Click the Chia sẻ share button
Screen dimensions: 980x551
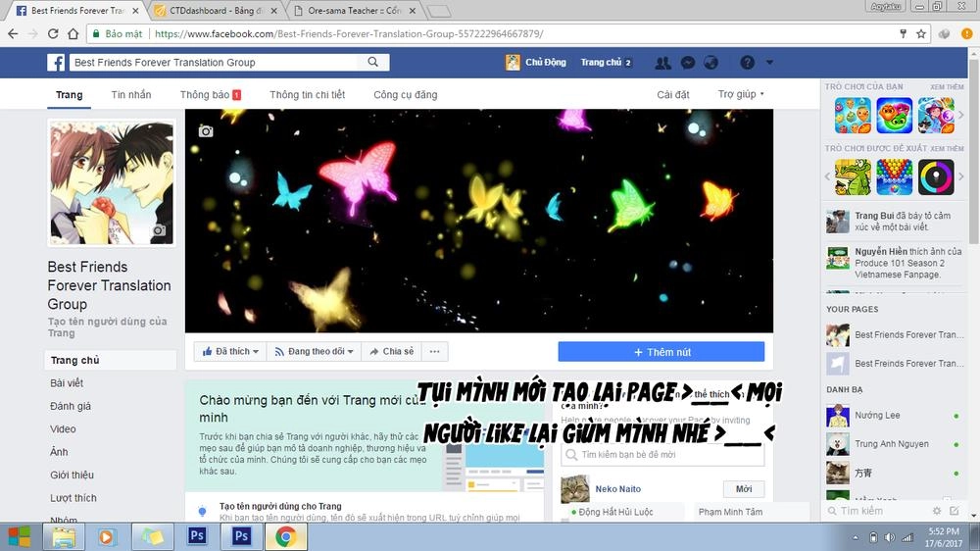click(391, 351)
